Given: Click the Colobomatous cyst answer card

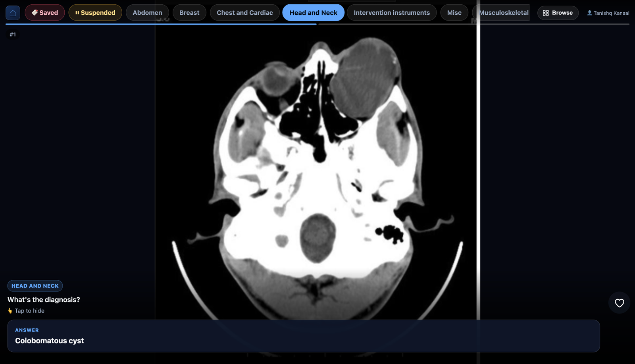Looking at the screenshot, I should [x=304, y=336].
